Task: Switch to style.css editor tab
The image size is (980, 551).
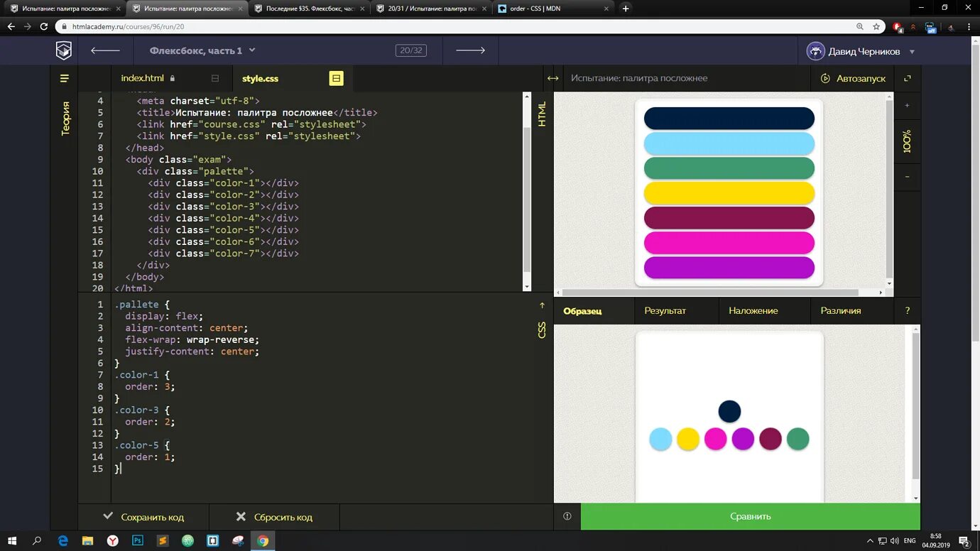Action: click(260, 78)
